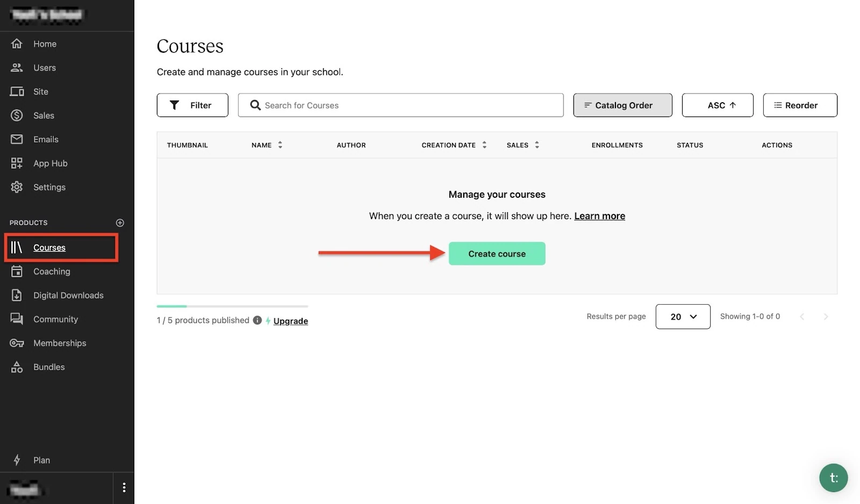Image resolution: width=860 pixels, height=504 pixels.
Task: Sort by Sales column arrows
Action: [537, 145]
